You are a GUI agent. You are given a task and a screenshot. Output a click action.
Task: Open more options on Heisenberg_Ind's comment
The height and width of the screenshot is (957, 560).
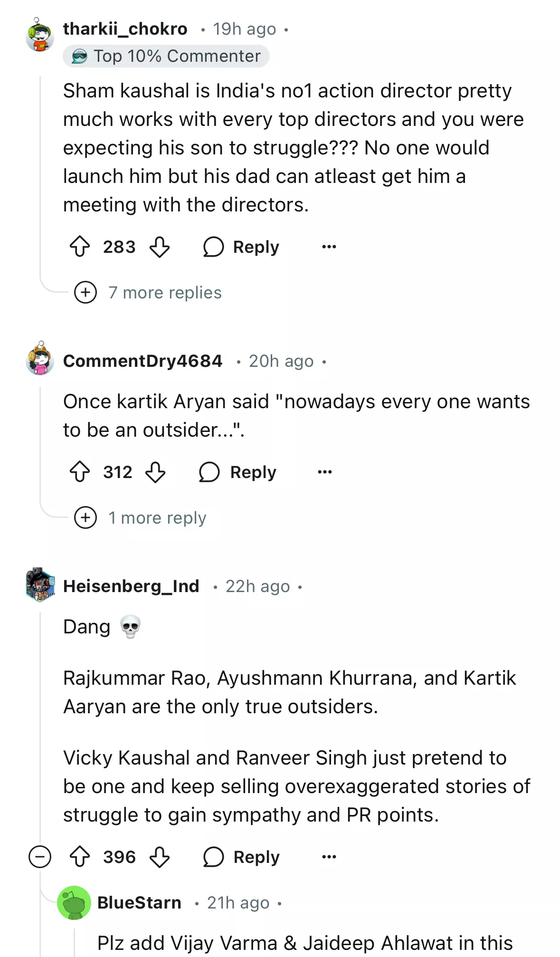coord(329,857)
